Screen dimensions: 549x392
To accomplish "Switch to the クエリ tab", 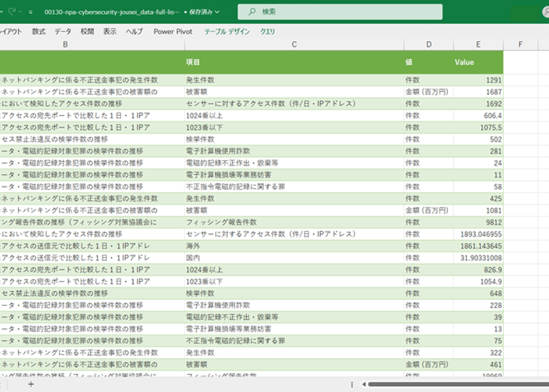I will coord(267,31).
